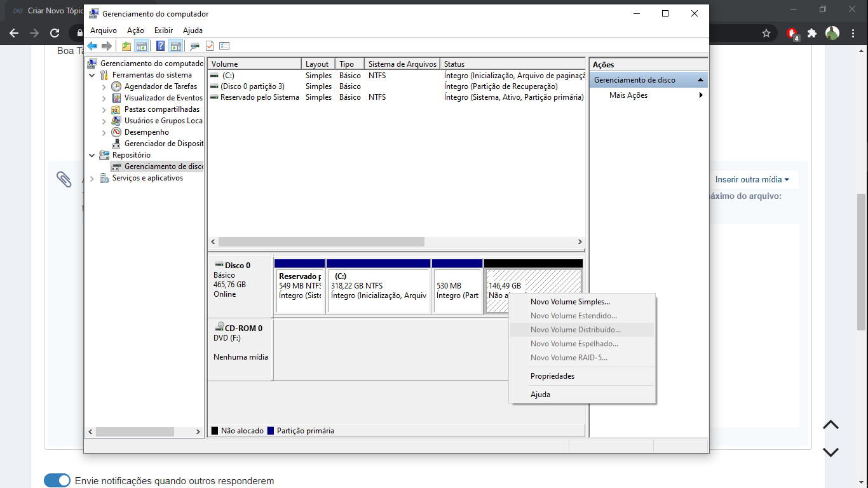The width and height of the screenshot is (868, 488).
Task: Click the CD-ROM 0 disc icon
Action: pos(219,328)
